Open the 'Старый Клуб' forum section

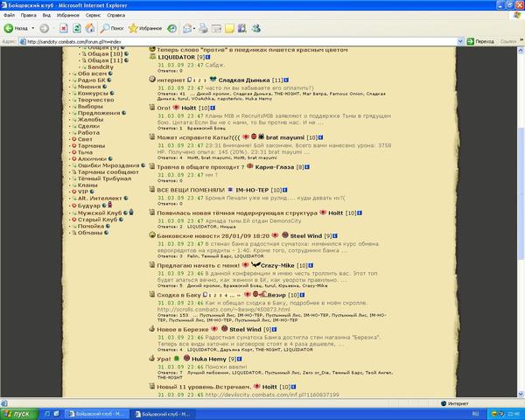click(x=97, y=220)
